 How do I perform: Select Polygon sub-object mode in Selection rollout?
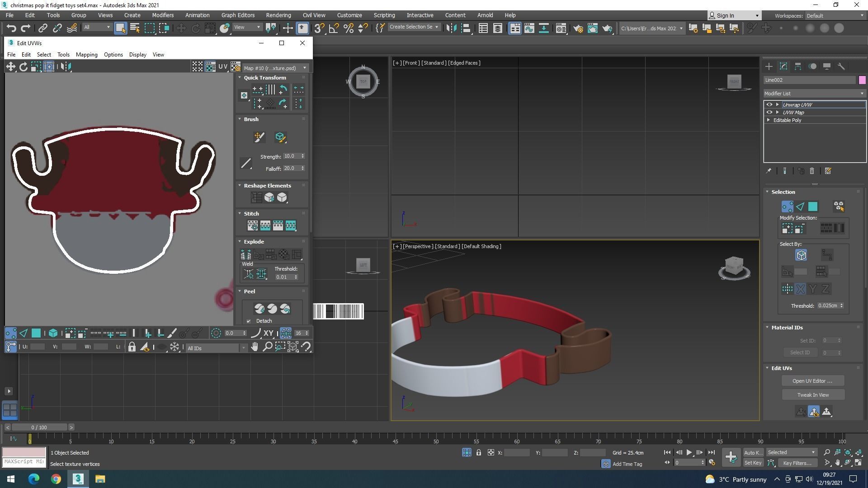pyautogui.click(x=813, y=206)
